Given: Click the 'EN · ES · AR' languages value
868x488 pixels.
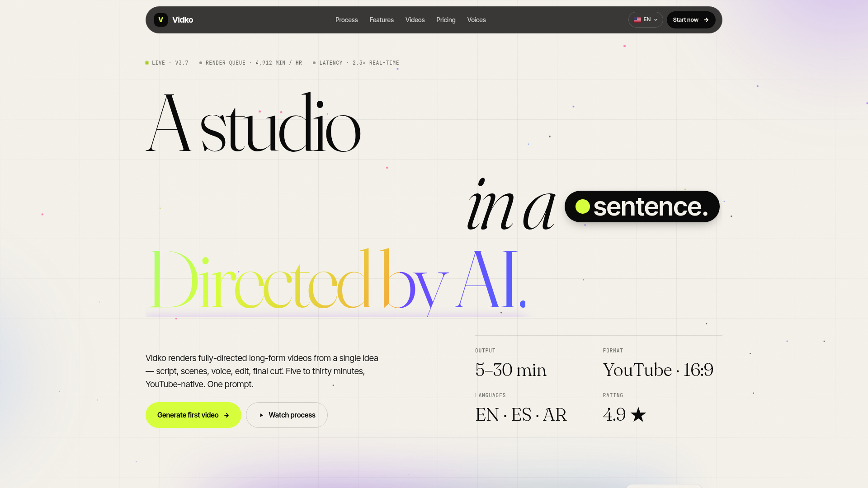Looking at the screenshot, I should [521, 415].
